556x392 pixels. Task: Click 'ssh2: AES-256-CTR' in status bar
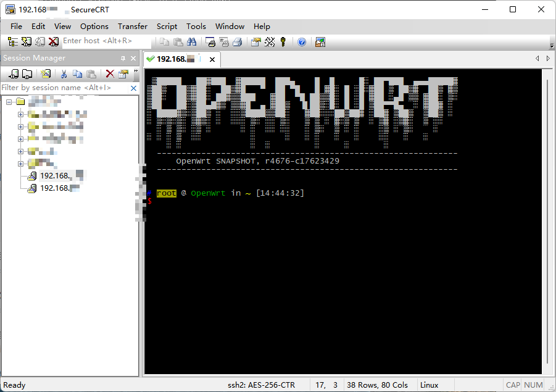click(261, 385)
